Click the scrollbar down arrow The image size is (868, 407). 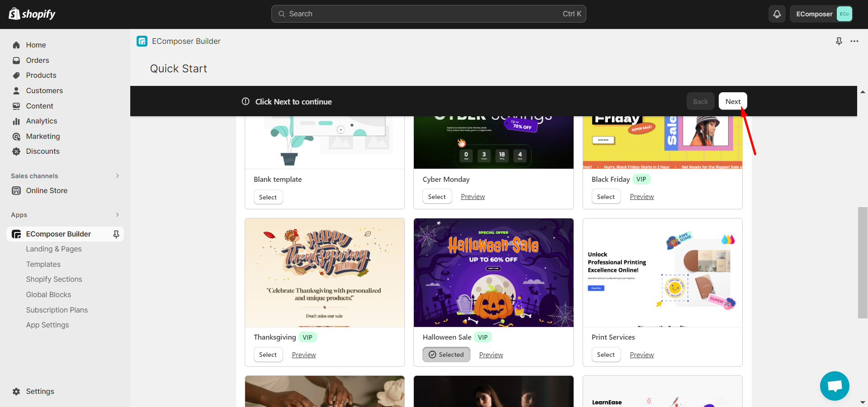click(x=863, y=402)
